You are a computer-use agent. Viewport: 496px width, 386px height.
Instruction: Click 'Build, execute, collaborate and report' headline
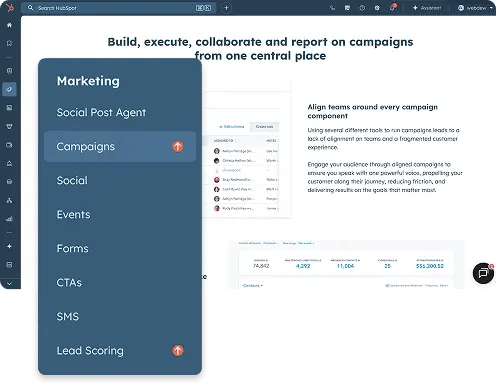point(260,49)
